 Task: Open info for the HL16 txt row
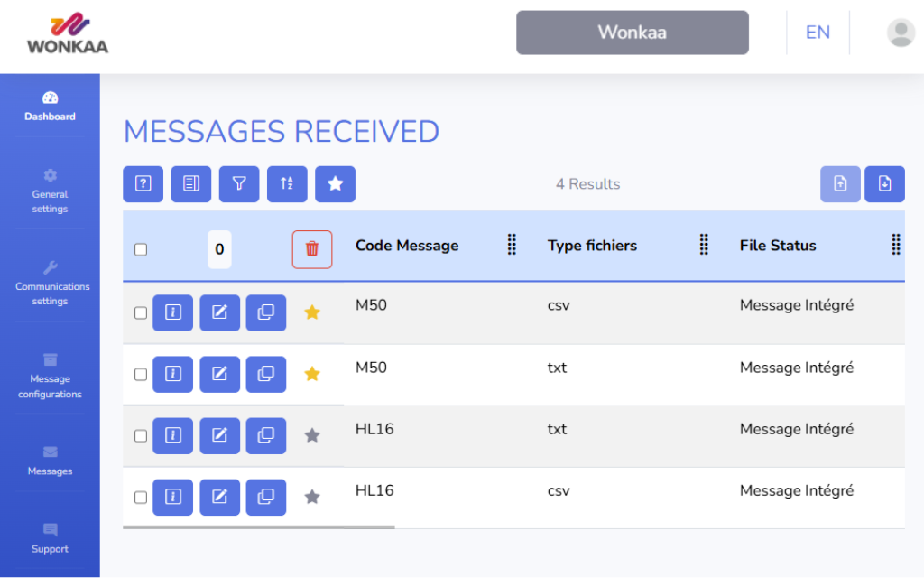coord(172,436)
